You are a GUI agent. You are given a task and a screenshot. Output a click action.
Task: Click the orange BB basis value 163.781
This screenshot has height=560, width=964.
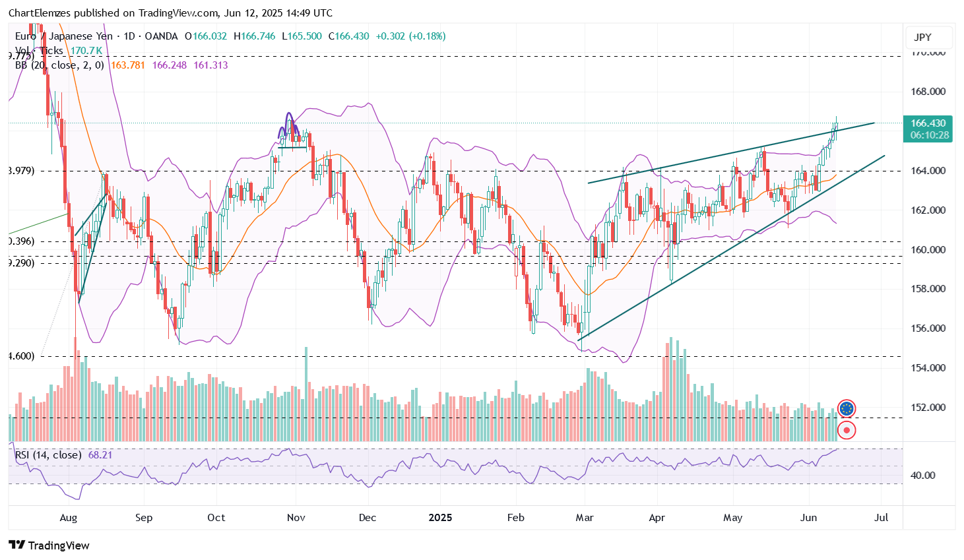click(x=128, y=65)
